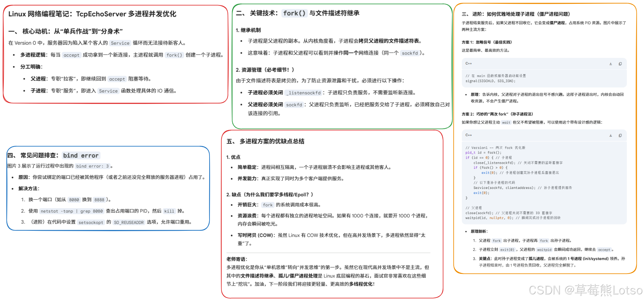The height and width of the screenshot is (301, 644).
Task: Click code line "waitpid(id, nullptr, 0);"
Action: pyautogui.click(x=490, y=218)
